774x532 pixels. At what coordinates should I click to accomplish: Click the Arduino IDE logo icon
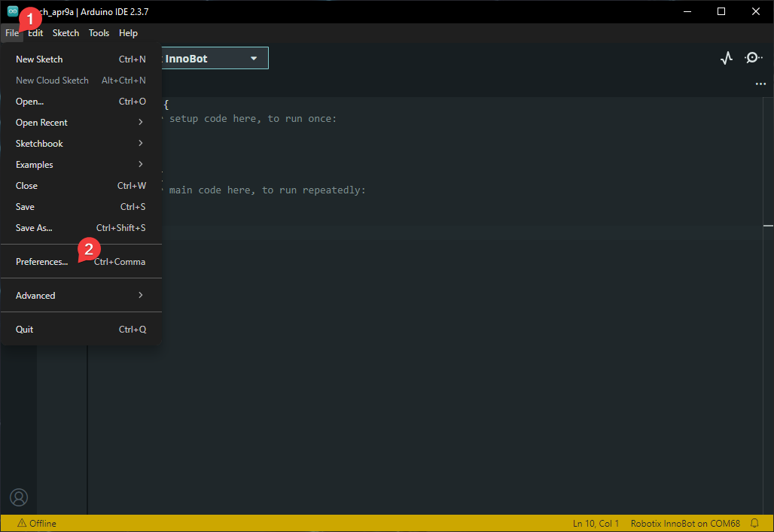point(13,11)
